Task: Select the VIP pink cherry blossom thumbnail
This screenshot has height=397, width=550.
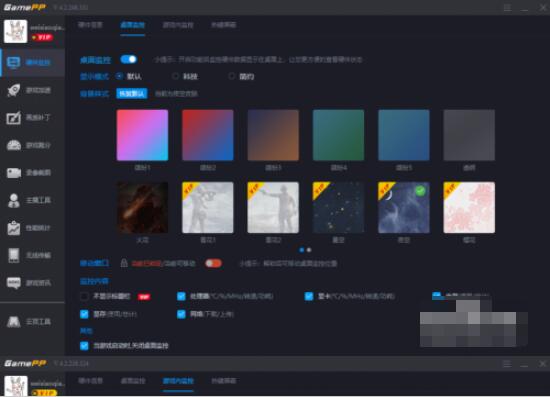Action: pos(469,207)
